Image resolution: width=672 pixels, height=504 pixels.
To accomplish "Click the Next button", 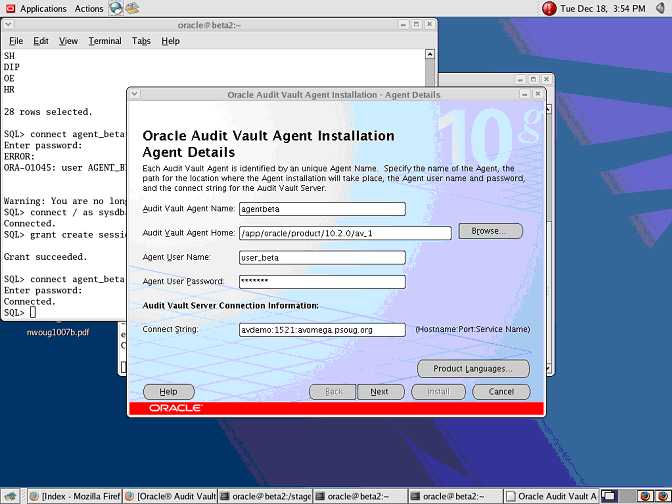I will point(380,392).
